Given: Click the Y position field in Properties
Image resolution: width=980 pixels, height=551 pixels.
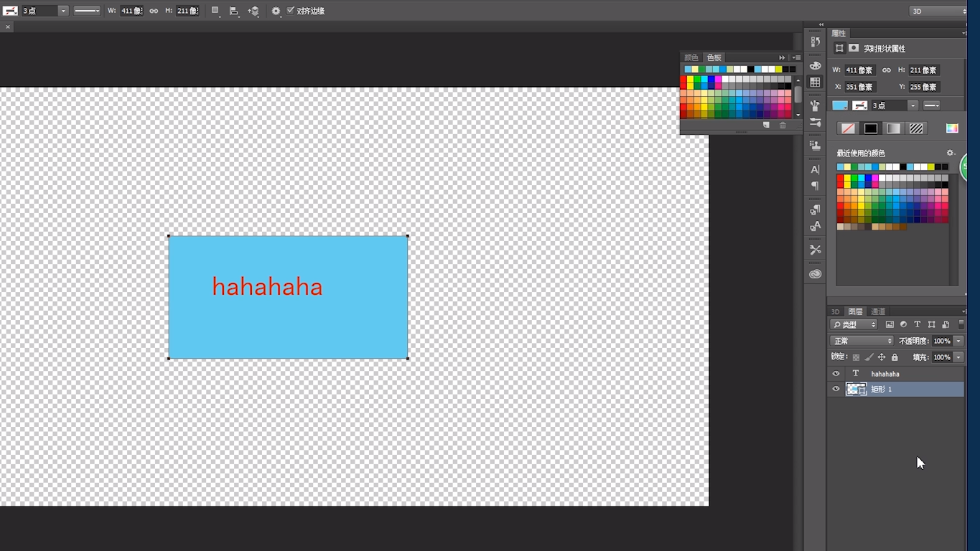Looking at the screenshot, I should (923, 87).
